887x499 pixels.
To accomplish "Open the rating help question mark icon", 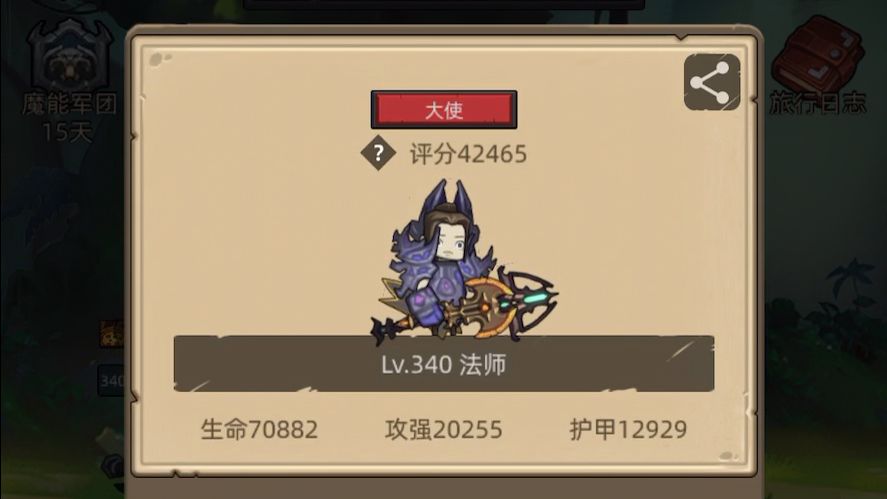I will click(x=378, y=153).
